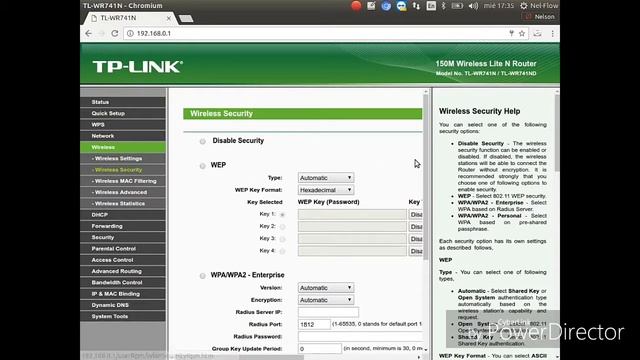Open the DHCP menu item
The height and width of the screenshot is (360, 640).
(123, 215)
